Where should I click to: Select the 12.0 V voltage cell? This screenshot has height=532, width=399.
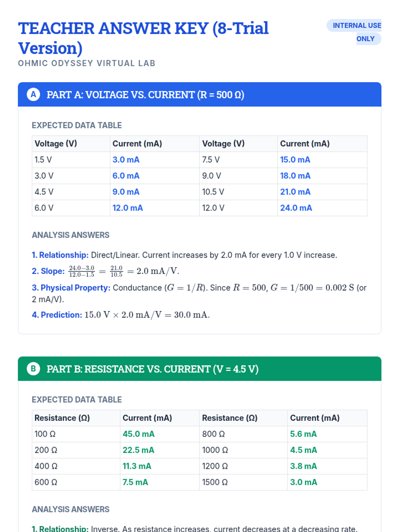point(213,208)
